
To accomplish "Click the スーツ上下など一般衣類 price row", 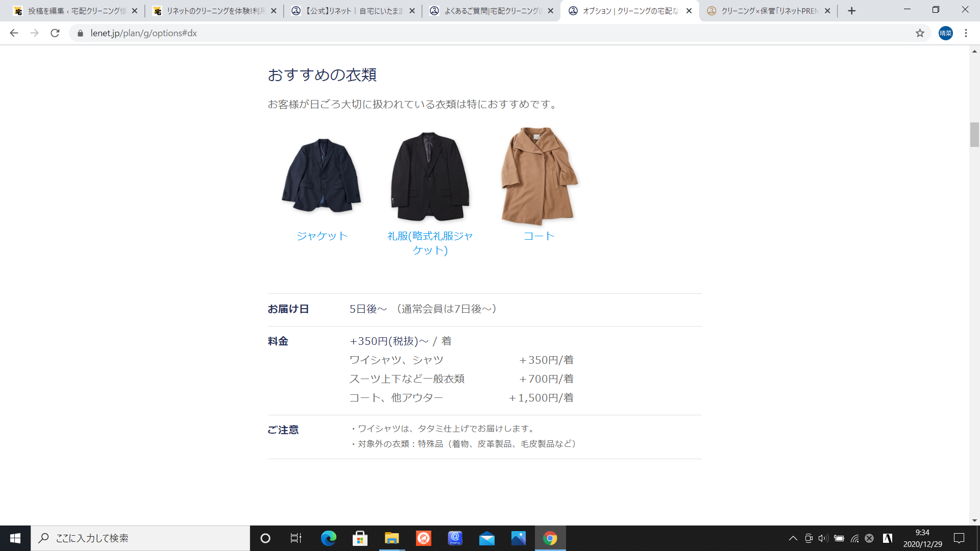I will [x=461, y=379].
